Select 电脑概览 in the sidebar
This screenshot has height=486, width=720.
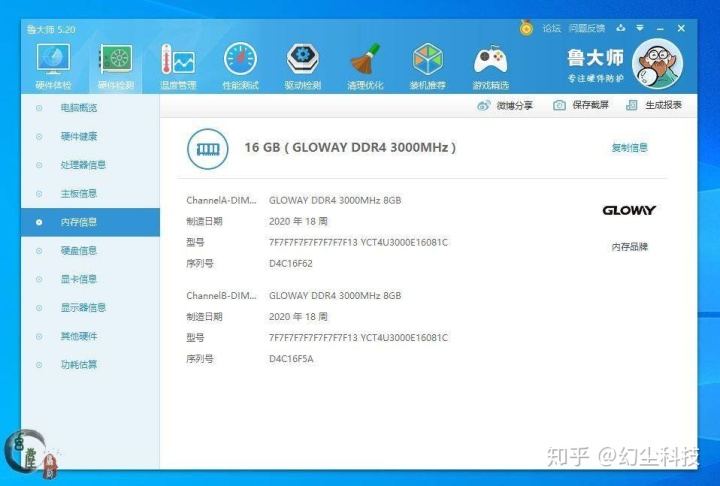click(90, 108)
